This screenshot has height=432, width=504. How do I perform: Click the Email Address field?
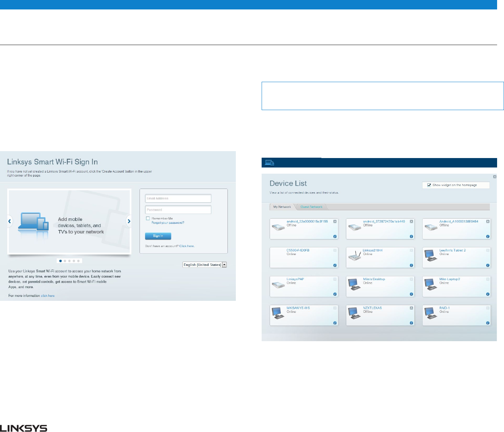178,198
